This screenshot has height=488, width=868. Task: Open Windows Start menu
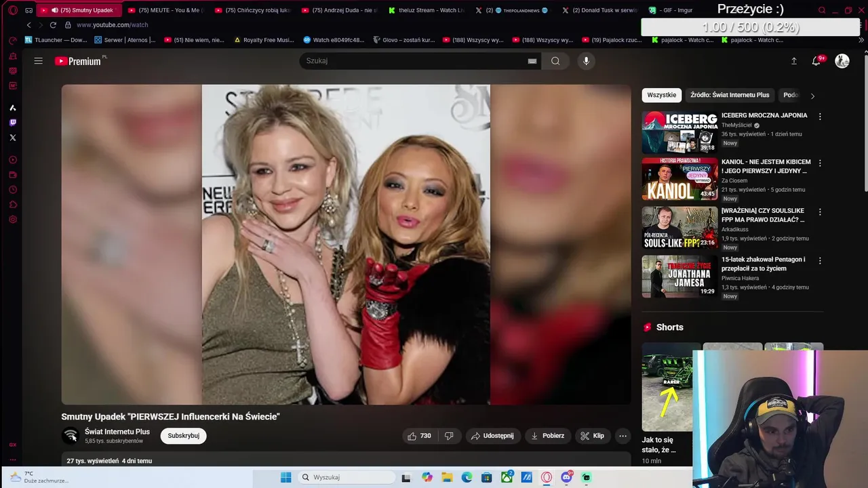point(286,477)
